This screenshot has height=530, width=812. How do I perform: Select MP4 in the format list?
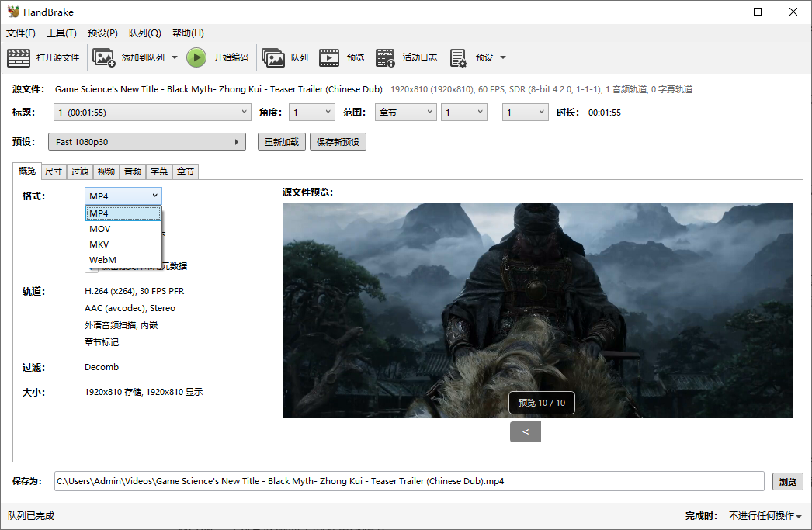tap(123, 213)
